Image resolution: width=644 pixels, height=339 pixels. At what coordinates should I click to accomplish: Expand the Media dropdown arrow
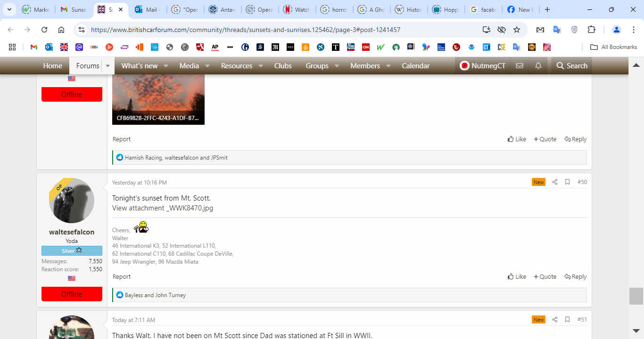[207, 66]
